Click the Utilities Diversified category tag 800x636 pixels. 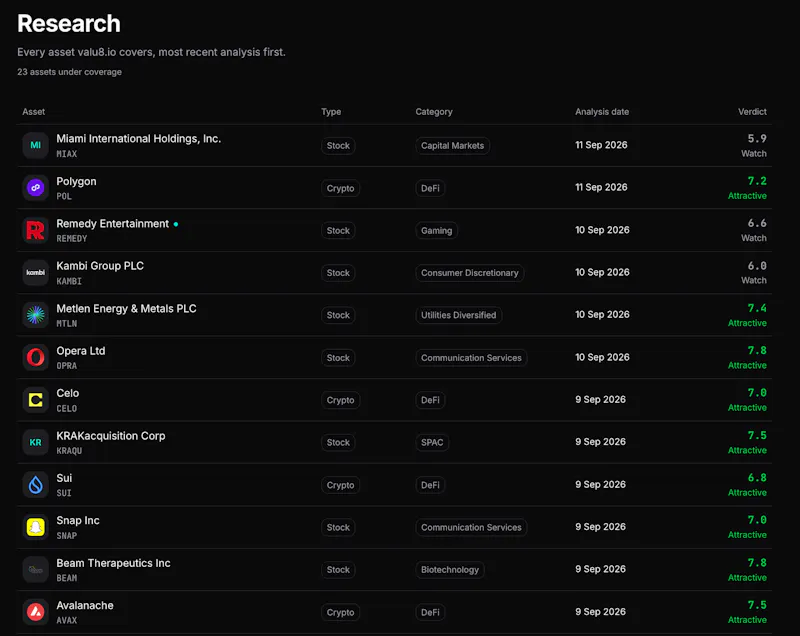pos(458,315)
